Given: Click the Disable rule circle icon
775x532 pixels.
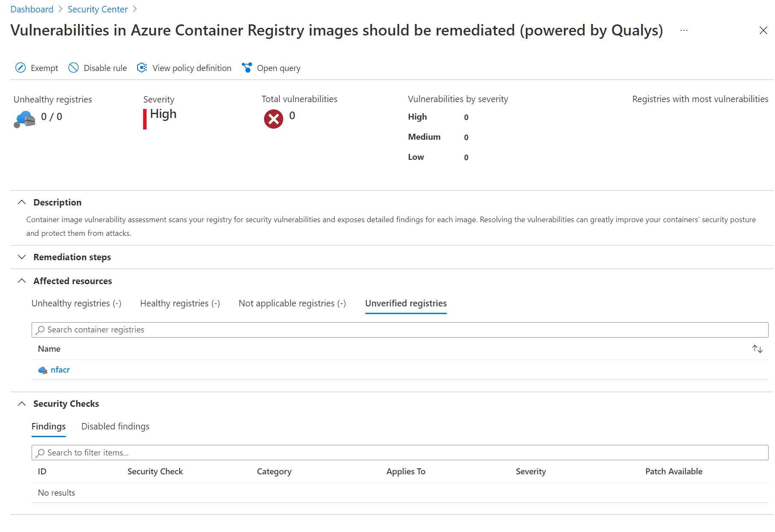Looking at the screenshot, I should [x=73, y=68].
